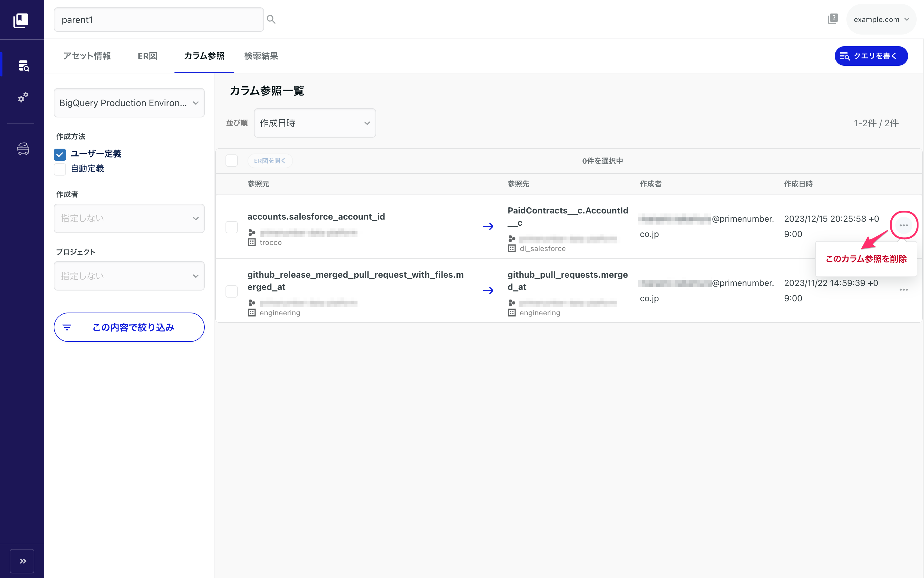Open the github_pull_requests.merged_at link
924x578 pixels.
coord(567,281)
